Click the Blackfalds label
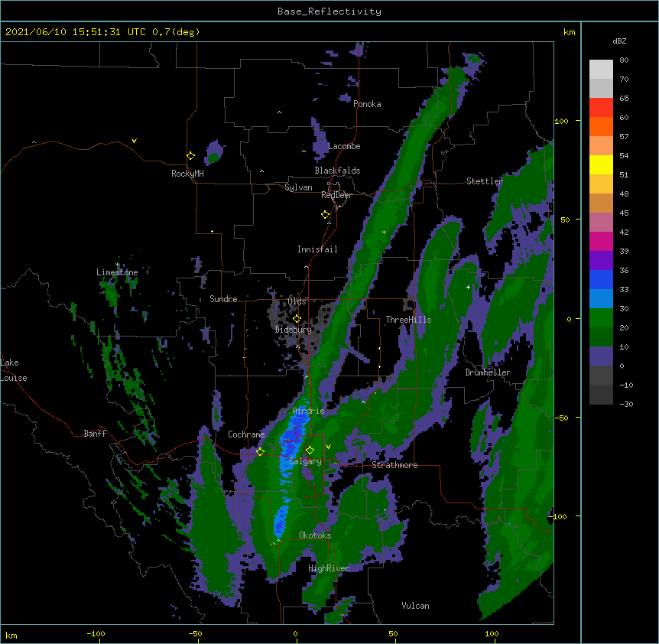The image size is (659, 644). (337, 171)
